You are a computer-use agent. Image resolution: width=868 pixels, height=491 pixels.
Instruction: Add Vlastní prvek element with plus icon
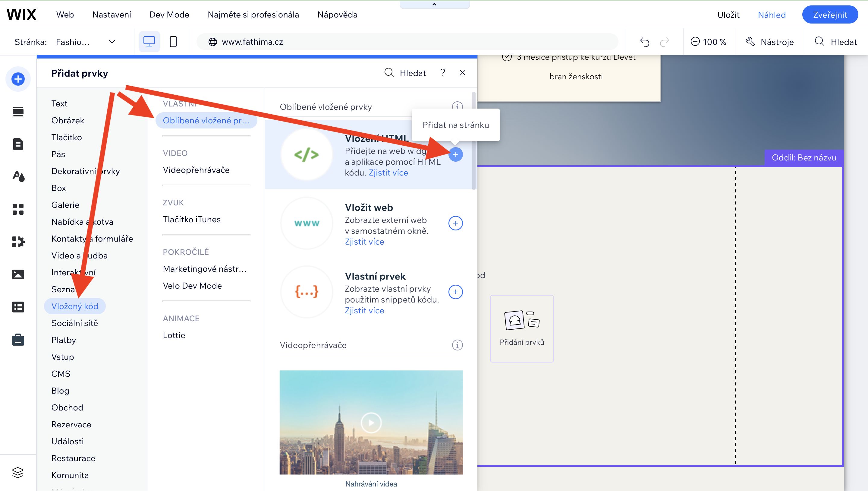pyautogui.click(x=455, y=292)
